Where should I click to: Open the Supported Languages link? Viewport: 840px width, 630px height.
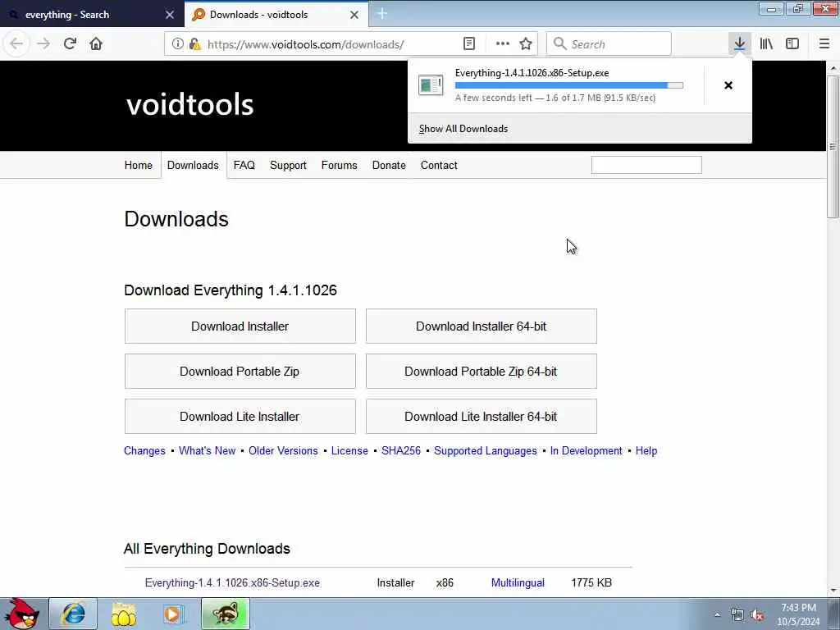coord(486,451)
